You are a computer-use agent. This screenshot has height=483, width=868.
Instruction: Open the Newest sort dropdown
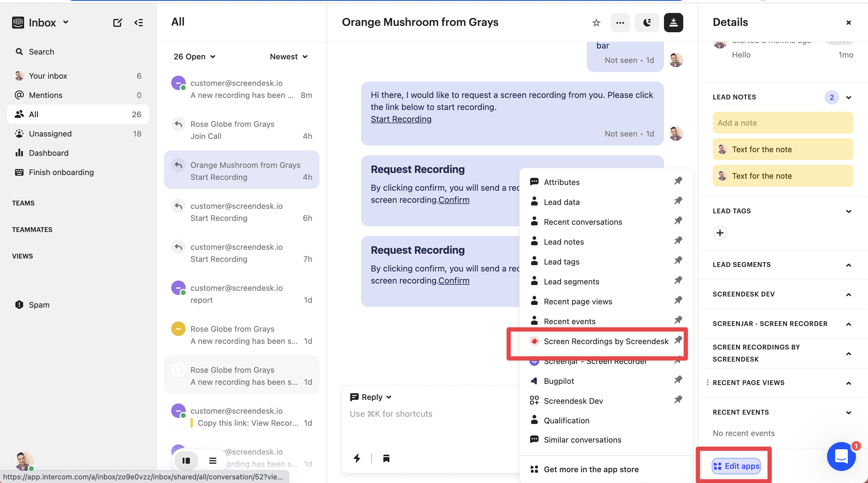coord(289,57)
